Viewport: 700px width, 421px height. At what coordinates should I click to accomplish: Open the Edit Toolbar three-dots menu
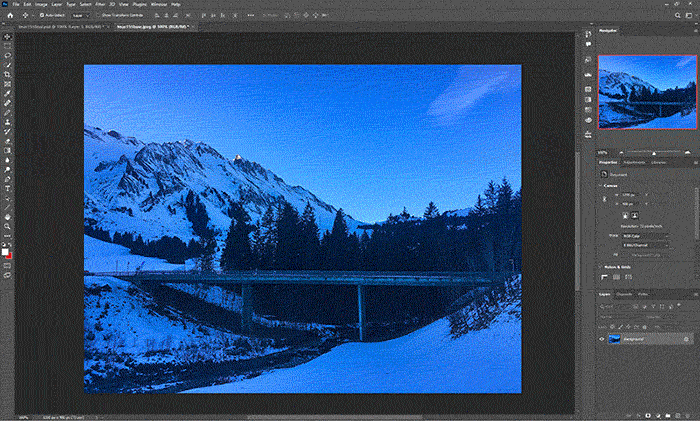[x=7, y=236]
